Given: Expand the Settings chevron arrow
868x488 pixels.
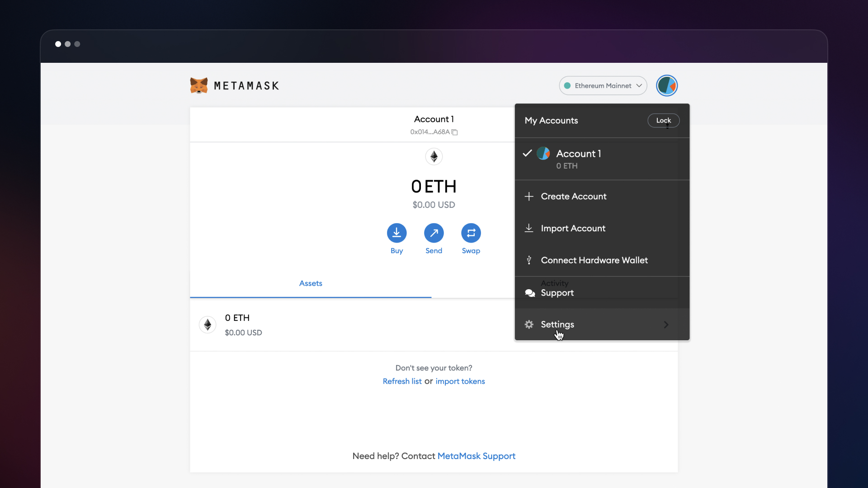Looking at the screenshot, I should click(x=666, y=324).
